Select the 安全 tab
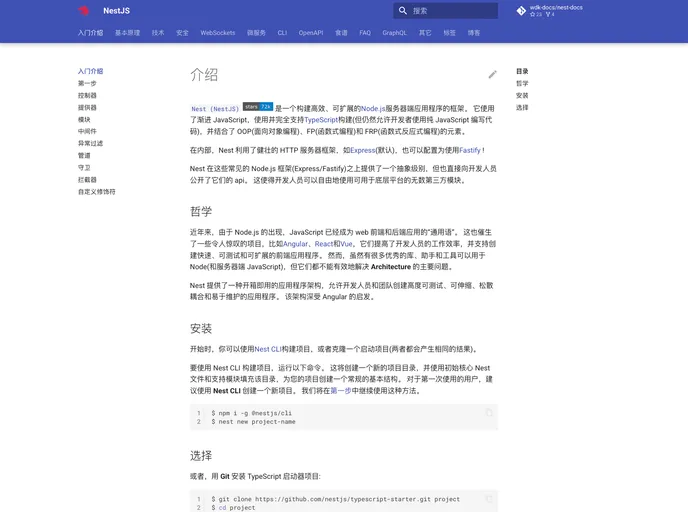The width and height of the screenshot is (688, 512). [182, 33]
